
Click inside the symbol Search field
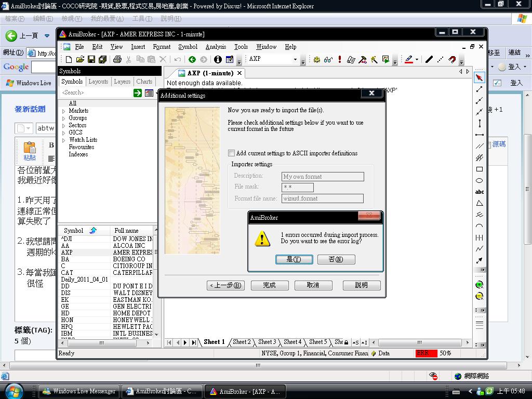pyautogui.click(x=96, y=92)
